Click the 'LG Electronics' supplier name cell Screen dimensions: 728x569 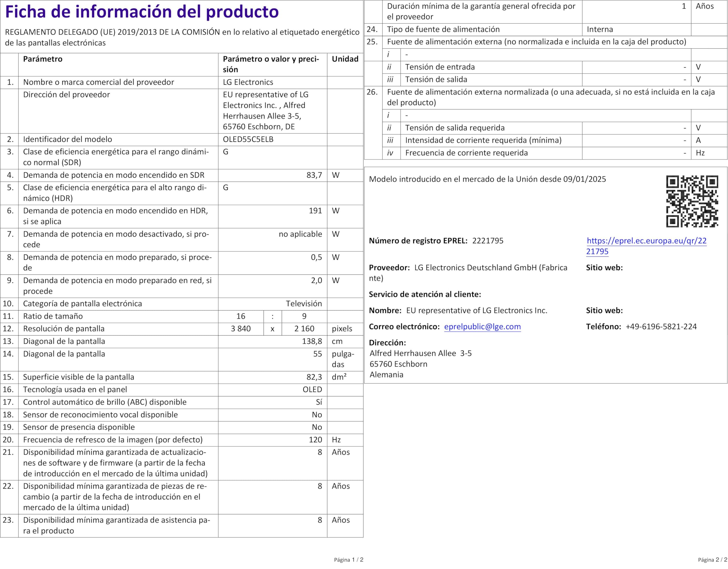pos(248,82)
